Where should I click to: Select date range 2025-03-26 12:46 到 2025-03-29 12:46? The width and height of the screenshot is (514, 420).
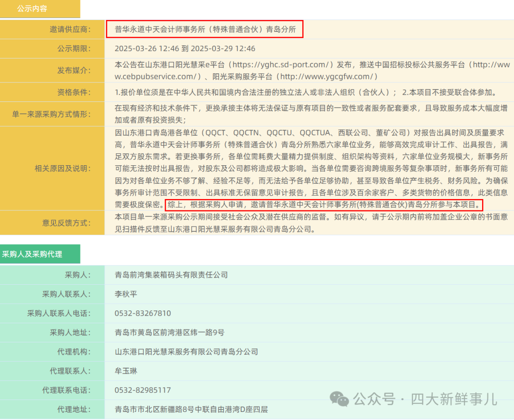click(185, 49)
